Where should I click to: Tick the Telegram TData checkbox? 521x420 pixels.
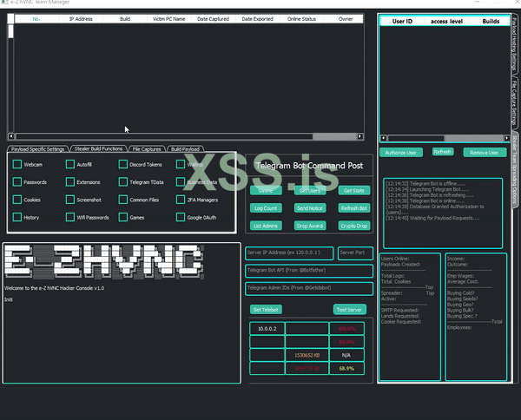[x=123, y=182]
